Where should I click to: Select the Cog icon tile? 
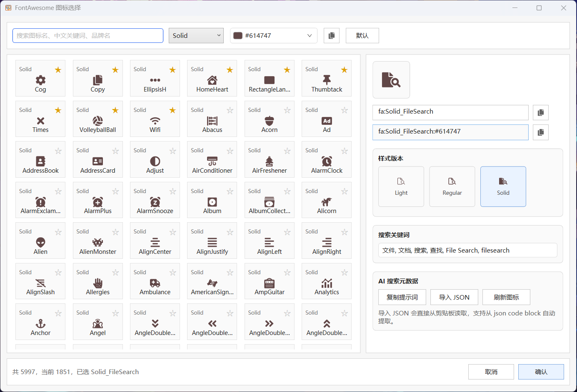coord(40,78)
